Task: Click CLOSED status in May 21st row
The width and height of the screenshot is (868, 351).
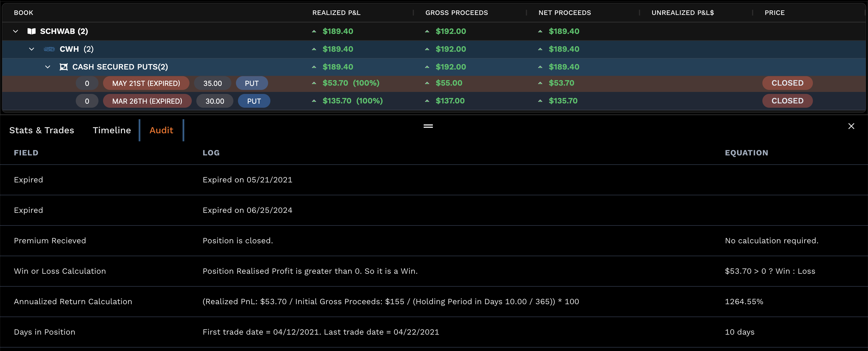Action: (x=787, y=83)
